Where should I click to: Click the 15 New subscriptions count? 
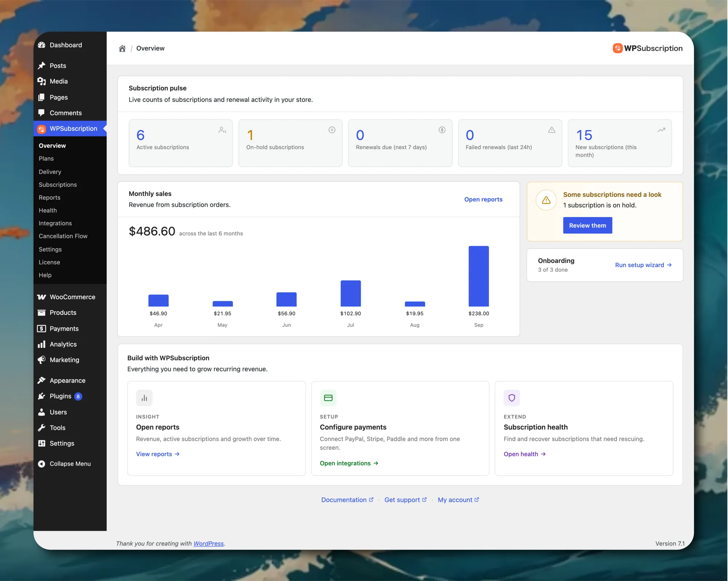pos(584,135)
